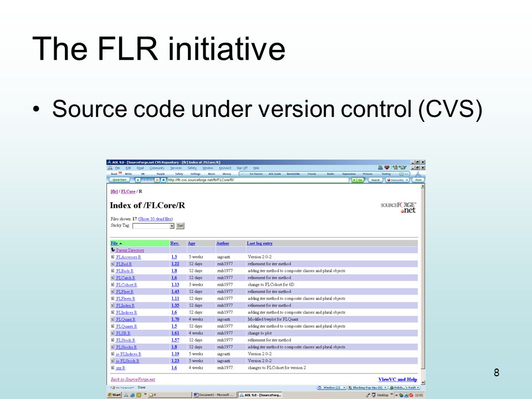Click the Back to SourceForge.net link
Screen dimensions: 532x399
click(x=133, y=379)
